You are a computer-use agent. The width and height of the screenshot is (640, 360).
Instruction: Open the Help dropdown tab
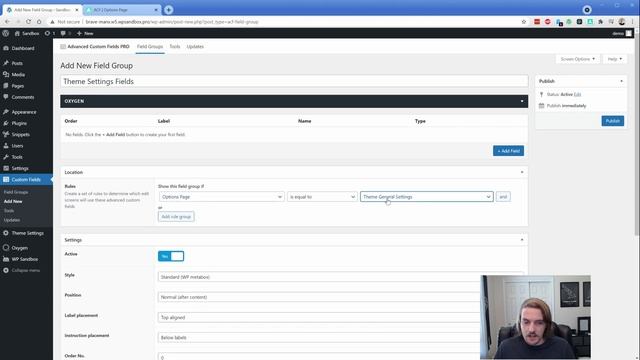(615, 59)
